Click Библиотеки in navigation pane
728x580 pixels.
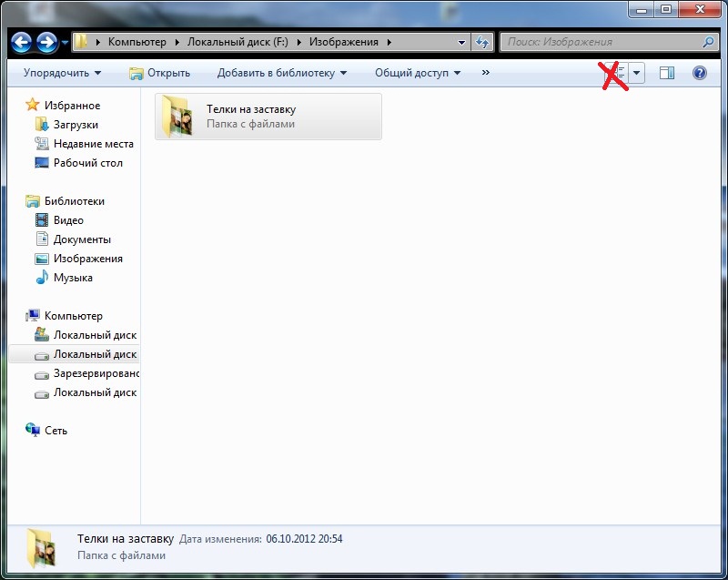coord(75,201)
